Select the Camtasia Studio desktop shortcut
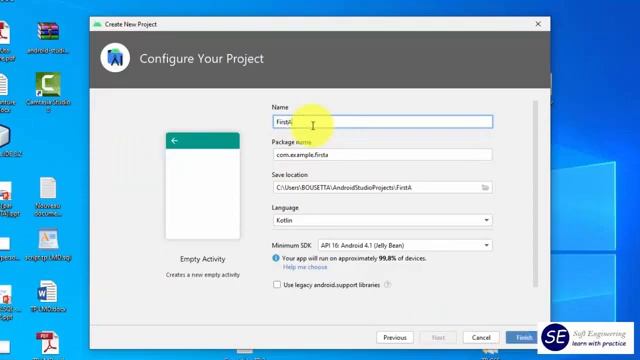640x360 pixels. 48,92
